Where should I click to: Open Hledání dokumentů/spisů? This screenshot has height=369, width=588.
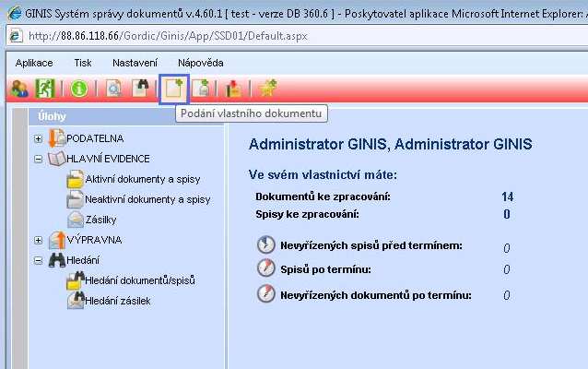point(140,280)
